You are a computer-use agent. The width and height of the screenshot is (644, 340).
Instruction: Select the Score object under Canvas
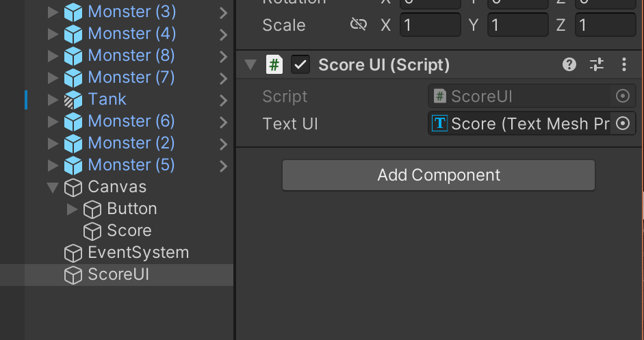[129, 231]
